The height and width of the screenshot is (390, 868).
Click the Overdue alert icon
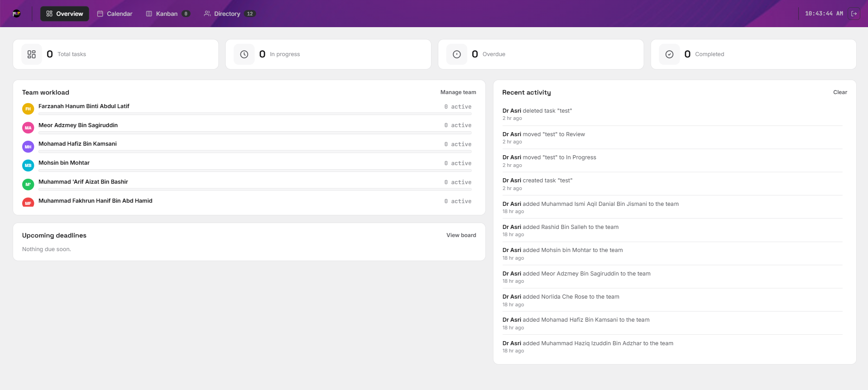tap(457, 54)
